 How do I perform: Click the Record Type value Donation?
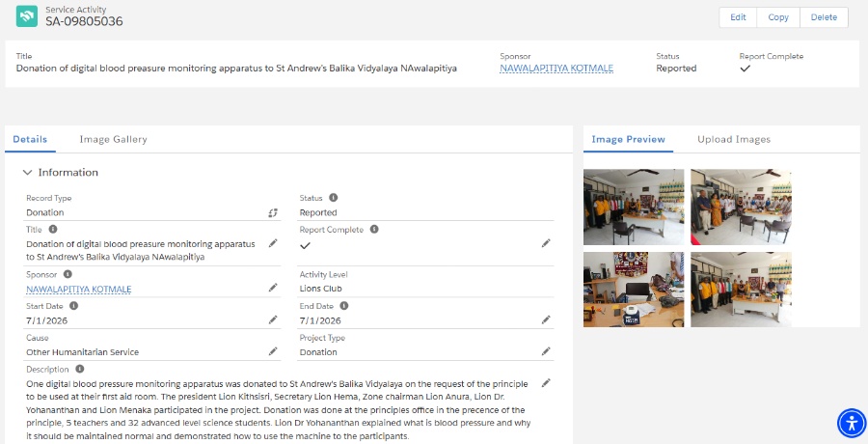pos(44,212)
